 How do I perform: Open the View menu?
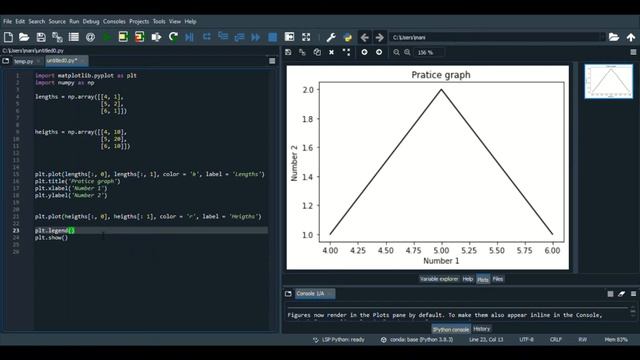tap(175, 21)
